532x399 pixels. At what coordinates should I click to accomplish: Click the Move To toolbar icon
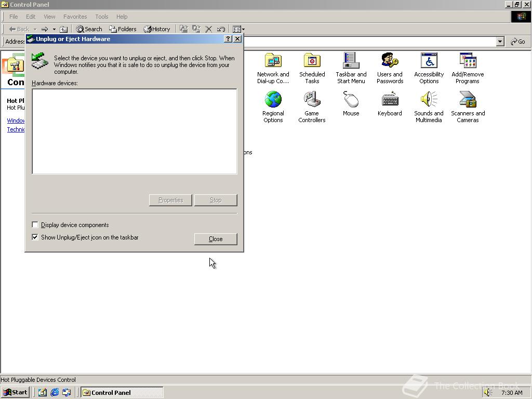click(183, 29)
